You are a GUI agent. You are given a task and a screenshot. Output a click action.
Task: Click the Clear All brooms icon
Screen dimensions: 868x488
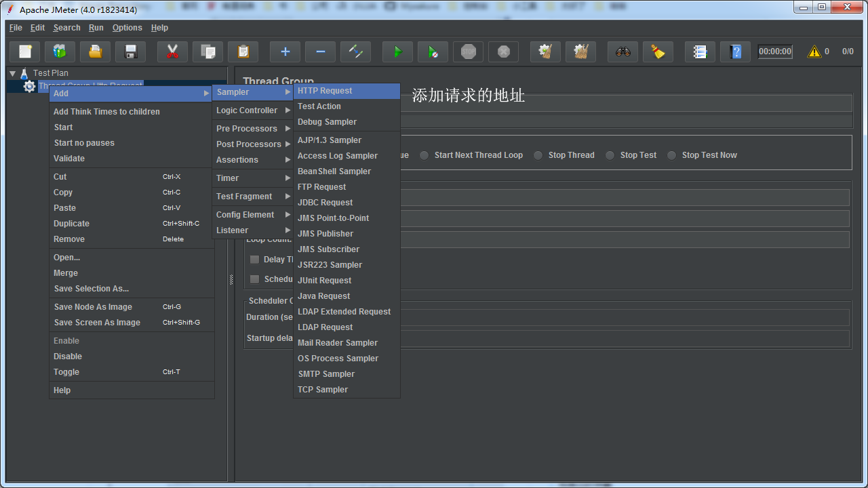coord(581,52)
